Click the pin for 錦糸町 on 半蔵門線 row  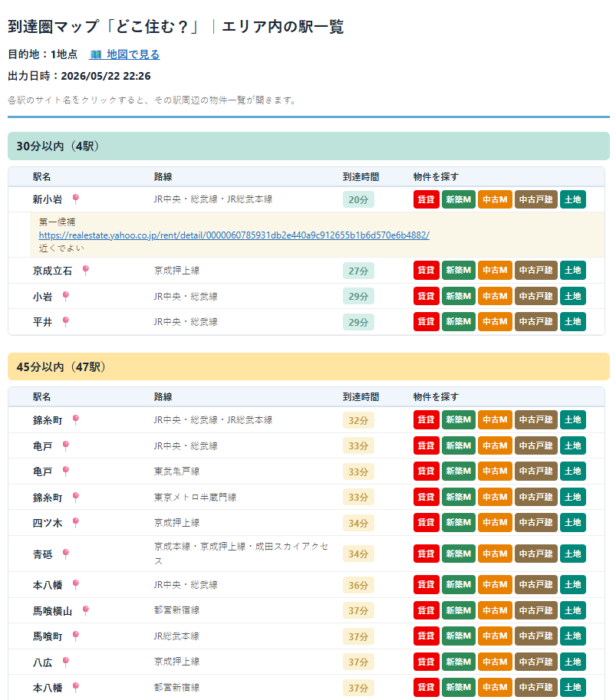(76, 497)
